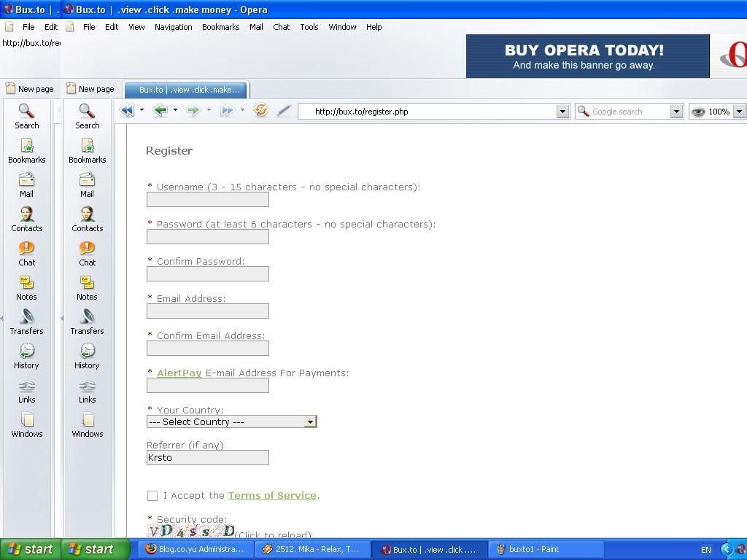The width and height of the screenshot is (747, 560).
Task: Open the Terms of Service link
Action: (272, 495)
